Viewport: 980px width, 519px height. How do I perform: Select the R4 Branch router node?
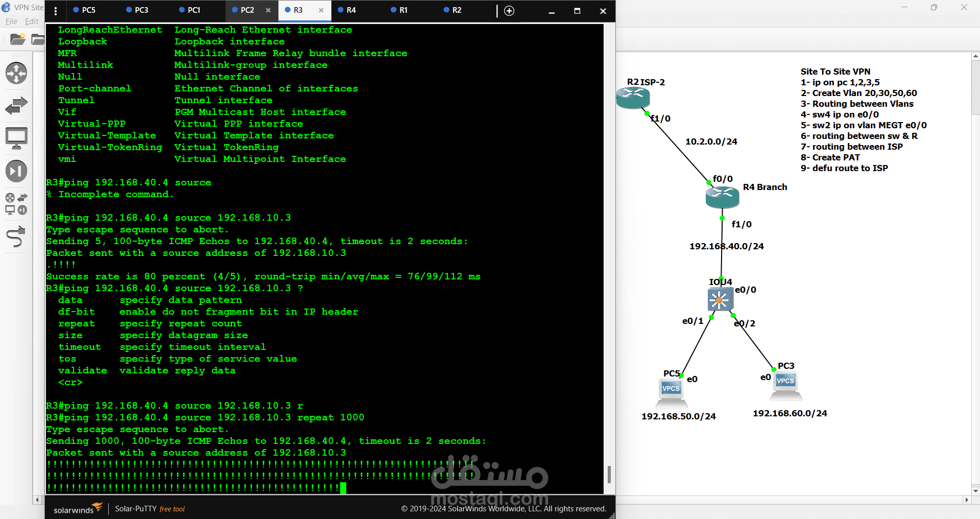tap(722, 197)
